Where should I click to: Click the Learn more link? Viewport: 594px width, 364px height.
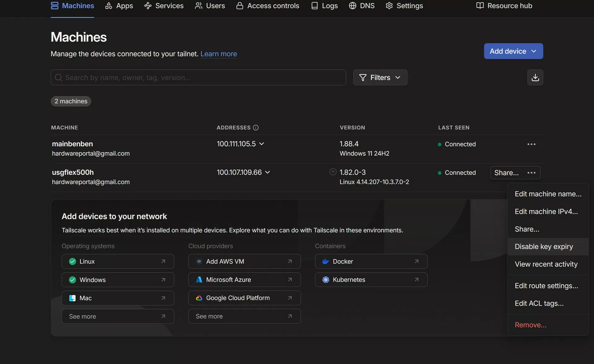point(218,54)
